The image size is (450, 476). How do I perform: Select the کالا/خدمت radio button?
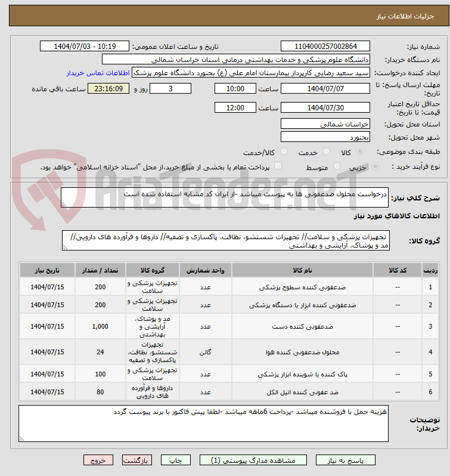(x=284, y=151)
